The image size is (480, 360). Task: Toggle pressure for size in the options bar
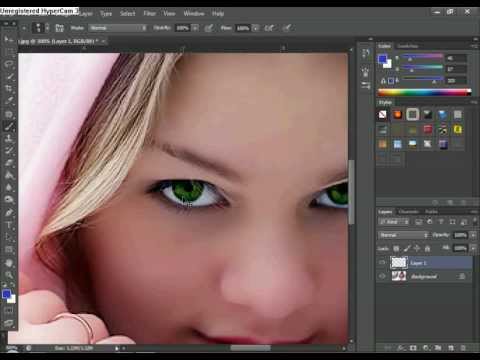(x=287, y=28)
